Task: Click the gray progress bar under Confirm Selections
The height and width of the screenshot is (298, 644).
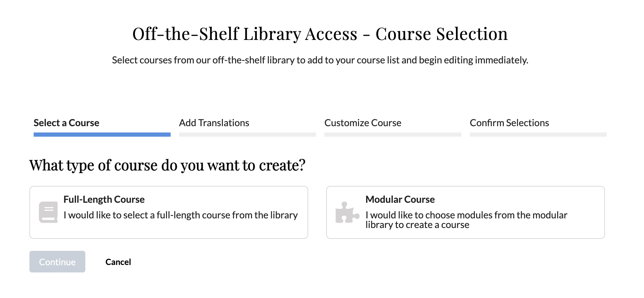Action: (538, 135)
